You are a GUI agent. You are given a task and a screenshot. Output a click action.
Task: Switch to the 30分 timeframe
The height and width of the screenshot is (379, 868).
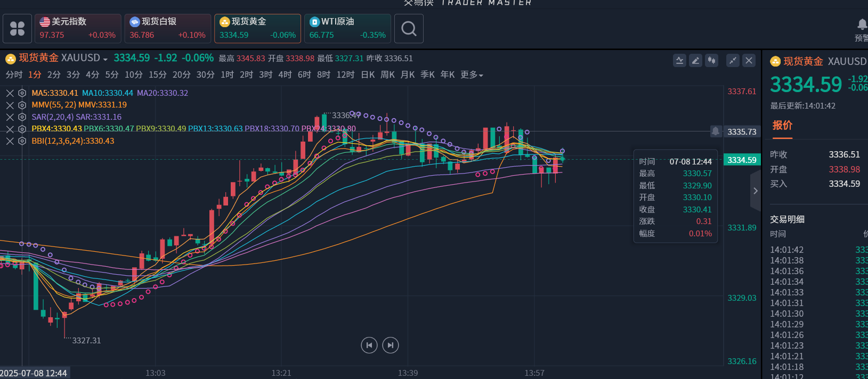205,75
